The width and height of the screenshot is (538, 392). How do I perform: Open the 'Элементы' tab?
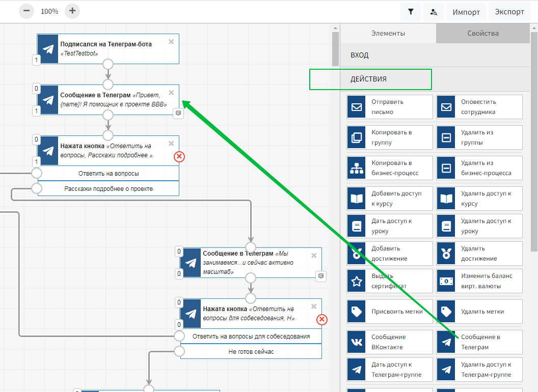click(x=388, y=34)
